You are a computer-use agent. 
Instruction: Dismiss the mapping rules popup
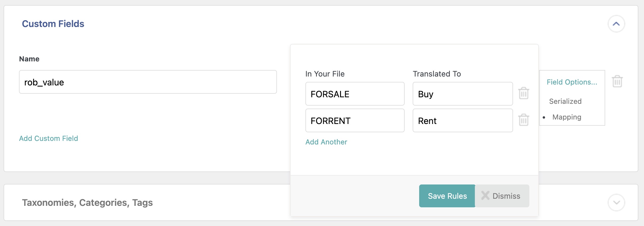[x=506, y=196]
